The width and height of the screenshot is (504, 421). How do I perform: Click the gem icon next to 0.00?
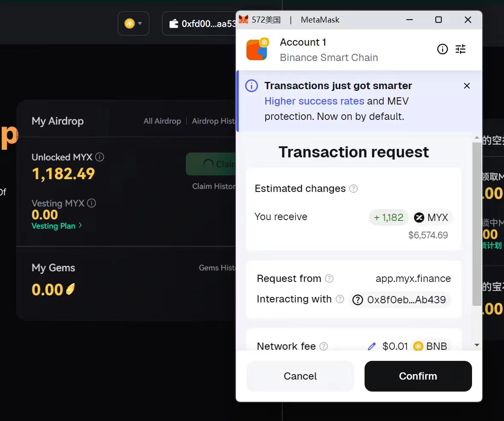(70, 289)
